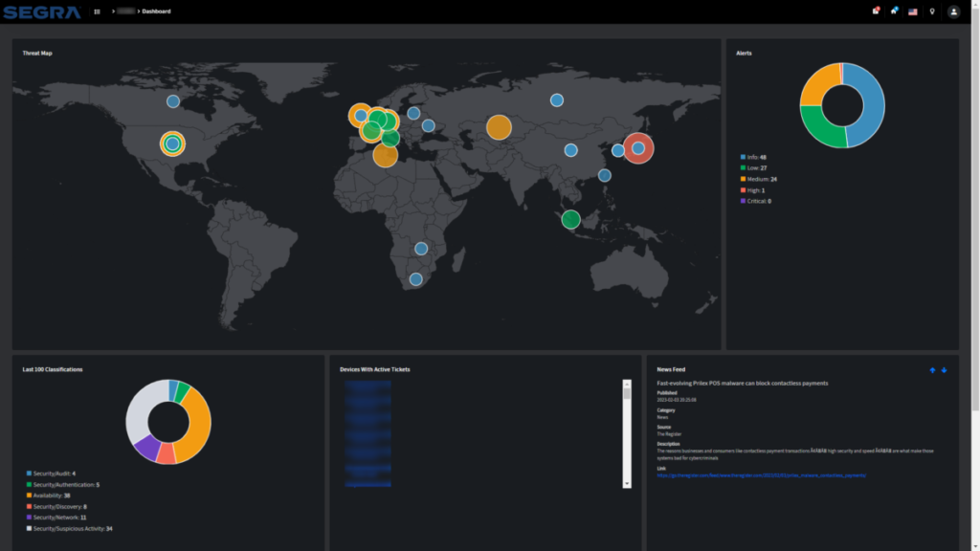Image resolution: width=980 pixels, height=551 pixels.
Task: Show next news item with down arrow
Action: pyautogui.click(x=944, y=370)
